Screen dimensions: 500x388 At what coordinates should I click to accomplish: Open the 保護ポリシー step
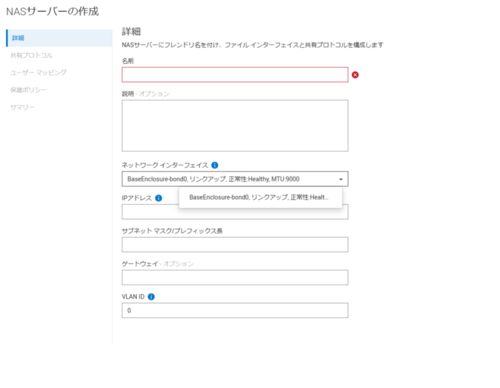28,90
